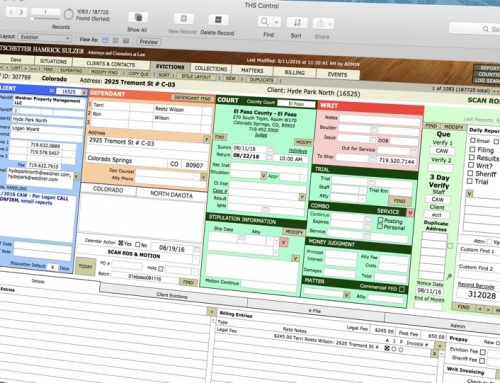Image resolution: width=500 pixels, height=383 pixels.
Task: Click the Sort toolbar icon
Action: pyautogui.click(x=297, y=23)
